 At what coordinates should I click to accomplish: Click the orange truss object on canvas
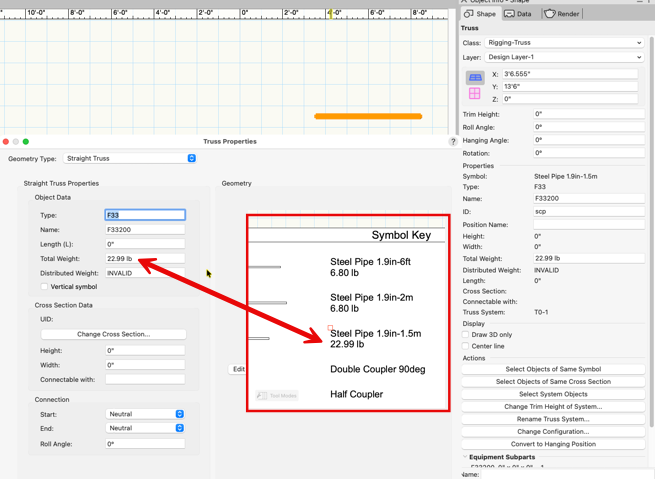[x=368, y=116]
